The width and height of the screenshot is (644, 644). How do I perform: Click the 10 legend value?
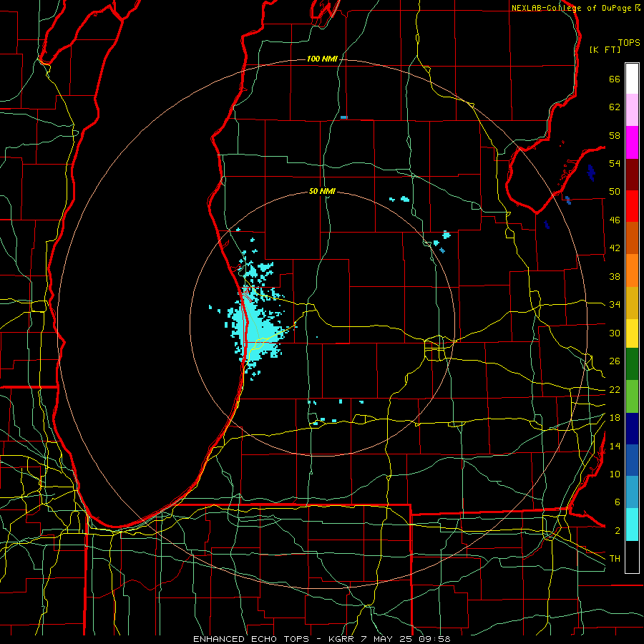(615, 474)
